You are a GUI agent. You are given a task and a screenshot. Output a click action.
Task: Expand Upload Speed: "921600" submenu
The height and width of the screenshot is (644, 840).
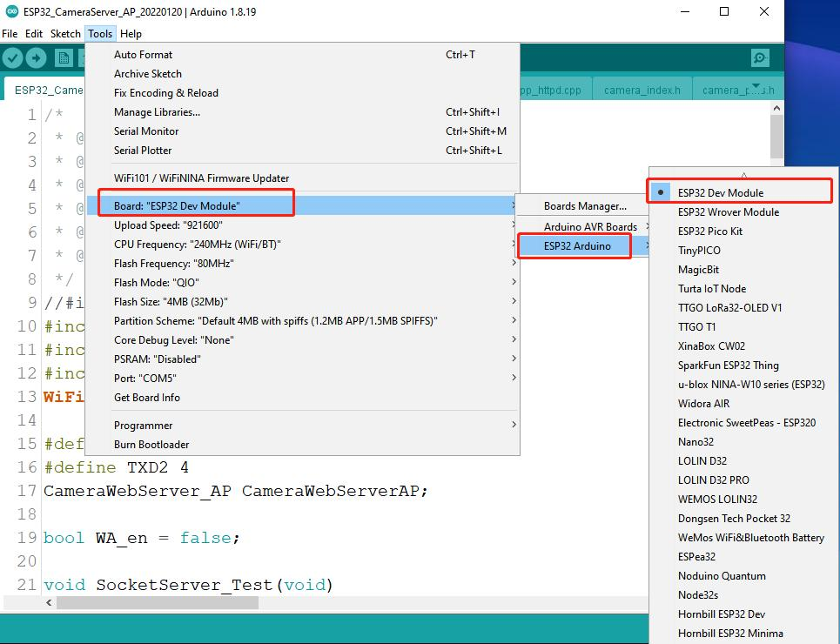(x=303, y=225)
